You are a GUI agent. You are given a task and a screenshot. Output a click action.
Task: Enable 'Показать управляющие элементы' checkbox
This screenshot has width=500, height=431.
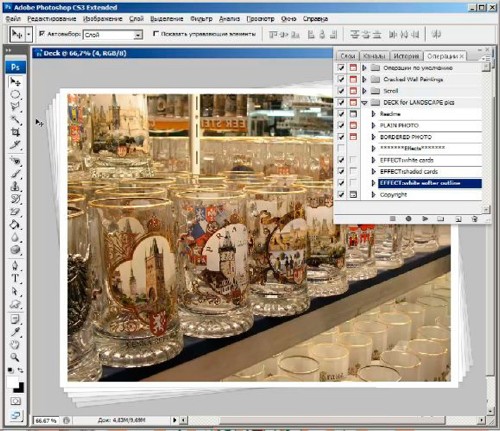[x=156, y=34]
